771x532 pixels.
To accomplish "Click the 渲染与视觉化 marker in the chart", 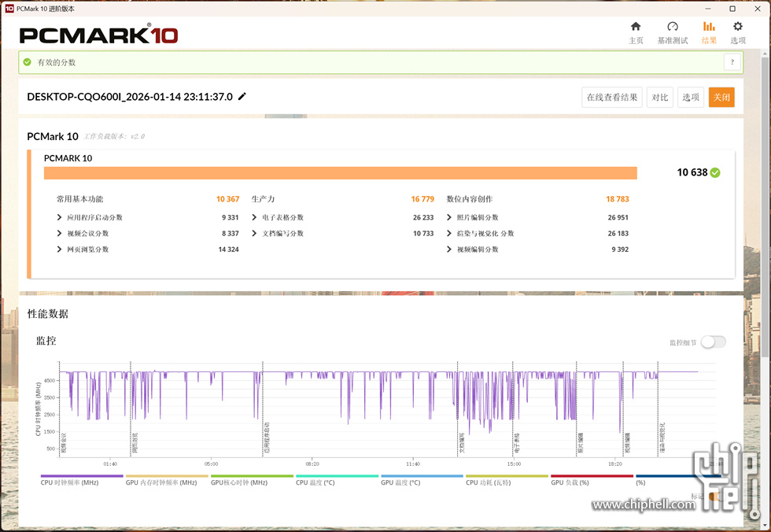I will point(662,438).
